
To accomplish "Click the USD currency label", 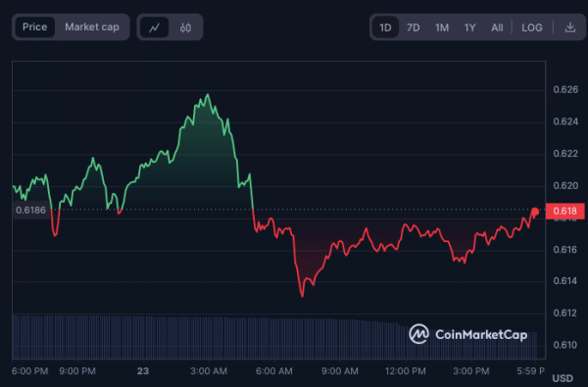I will tap(563, 378).
